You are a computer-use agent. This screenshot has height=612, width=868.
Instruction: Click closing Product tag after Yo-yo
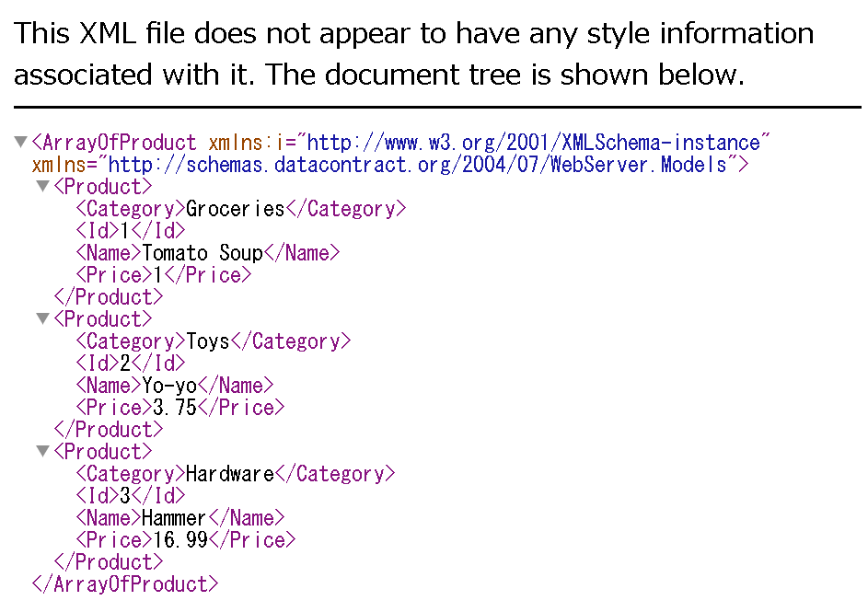109,430
